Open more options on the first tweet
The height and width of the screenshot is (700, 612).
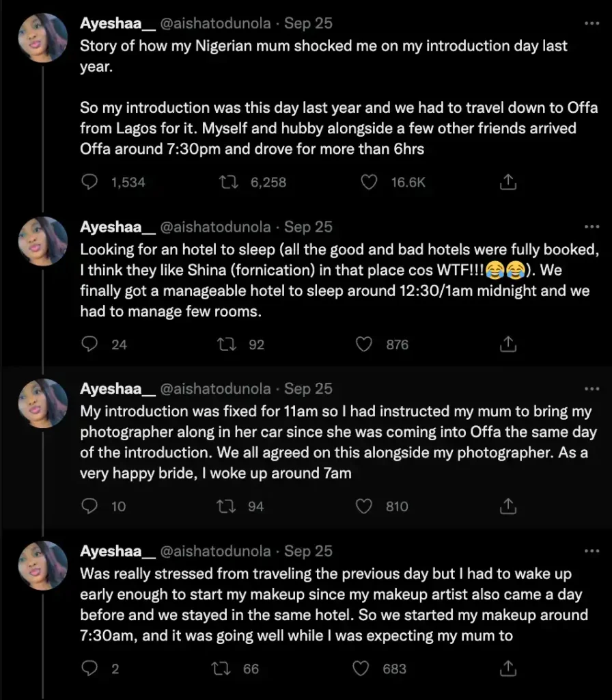(592, 23)
